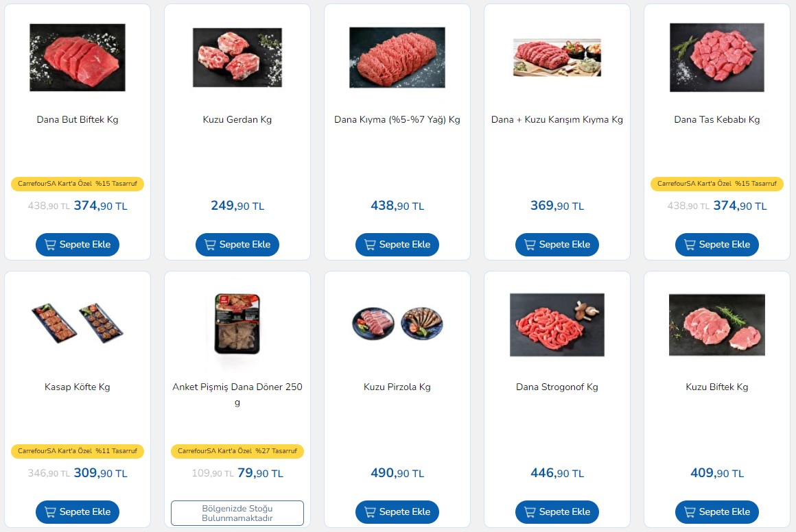The height and width of the screenshot is (532, 796).
Task: Click %27 Tasarruf badge on Dana Döner
Action: (237, 451)
